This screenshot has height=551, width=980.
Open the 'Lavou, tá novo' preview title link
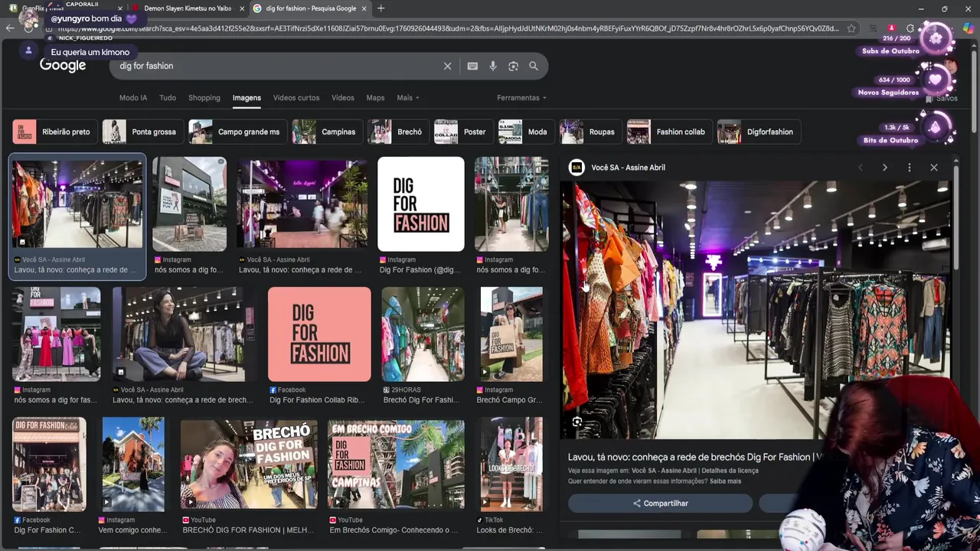point(694,457)
